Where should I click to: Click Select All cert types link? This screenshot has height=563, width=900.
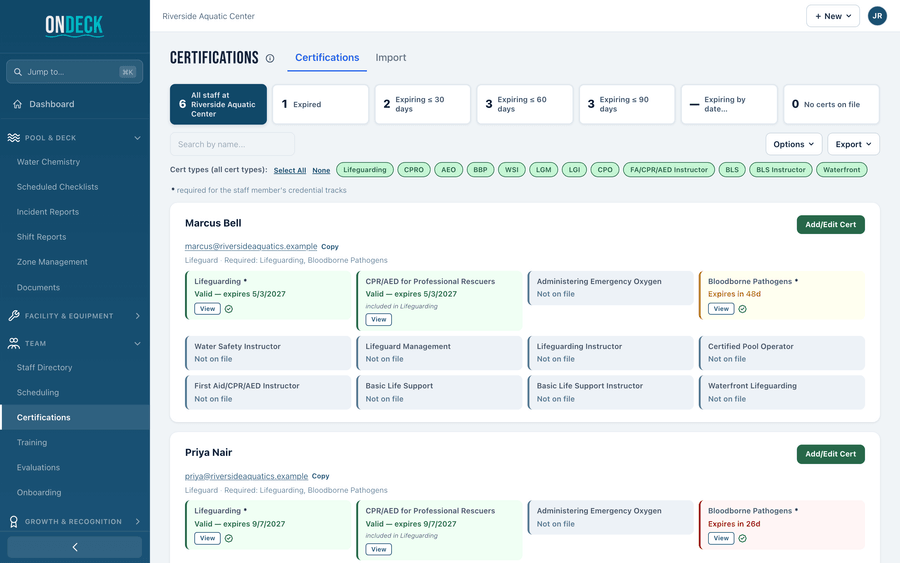(x=290, y=170)
